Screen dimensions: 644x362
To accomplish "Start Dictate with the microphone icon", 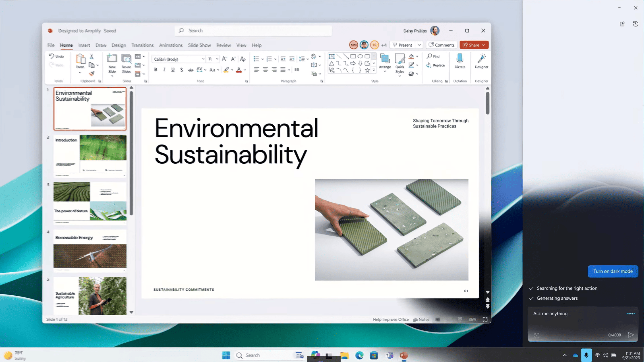I will click(460, 59).
